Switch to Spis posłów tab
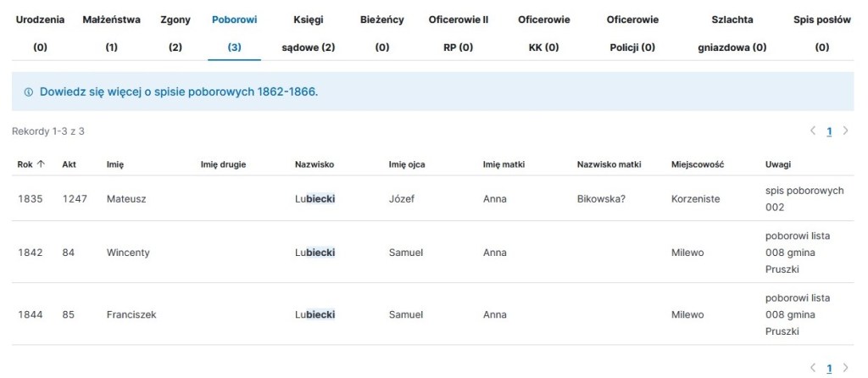This screenshot has width=868, height=378. tap(821, 33)
